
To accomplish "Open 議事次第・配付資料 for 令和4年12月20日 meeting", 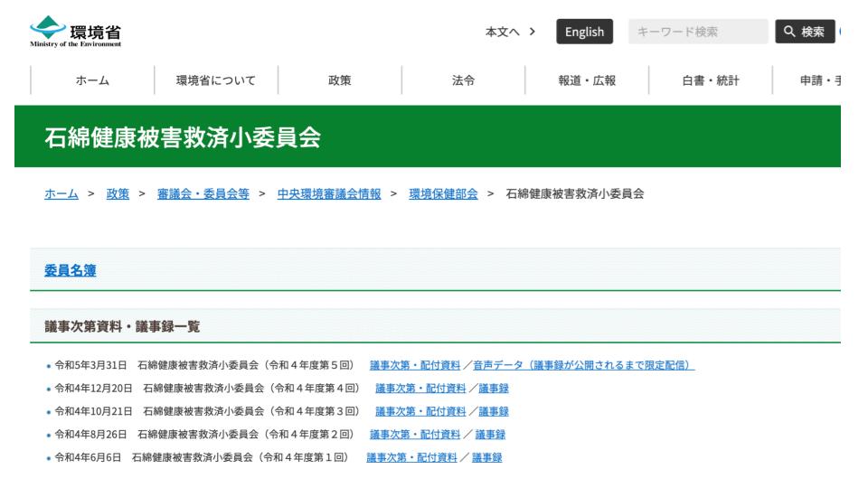I will [420, 389].
